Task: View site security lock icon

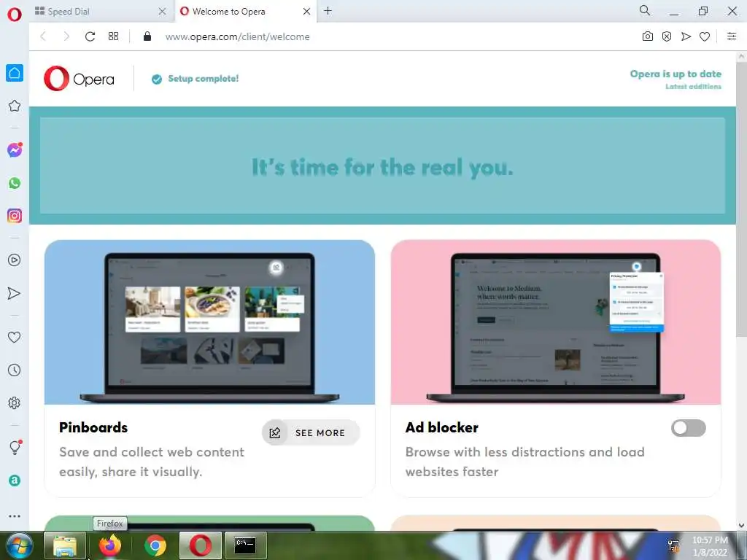Action: [x=147, y=36]
